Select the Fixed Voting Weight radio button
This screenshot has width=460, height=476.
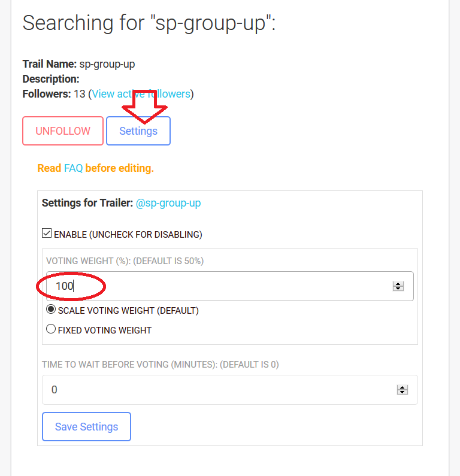(51, 329)
